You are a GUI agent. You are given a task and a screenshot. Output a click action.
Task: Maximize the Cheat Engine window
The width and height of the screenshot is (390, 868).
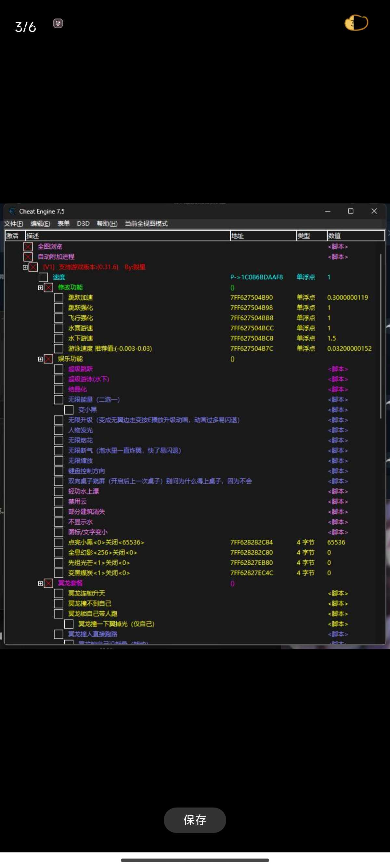click(x=351, y=211)
